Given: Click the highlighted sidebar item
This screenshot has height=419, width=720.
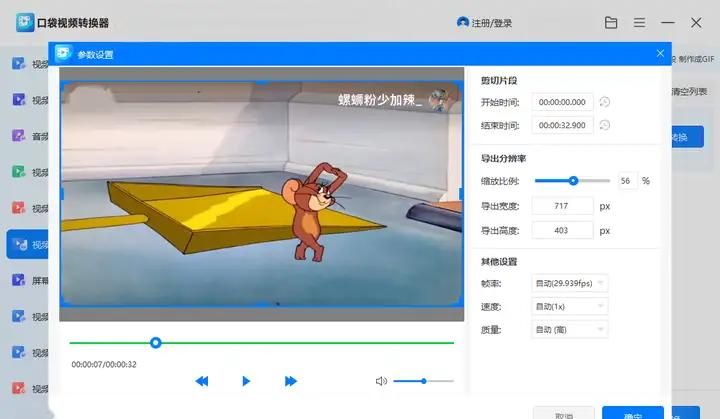Looking at the screenshot, I should point(28,244).
